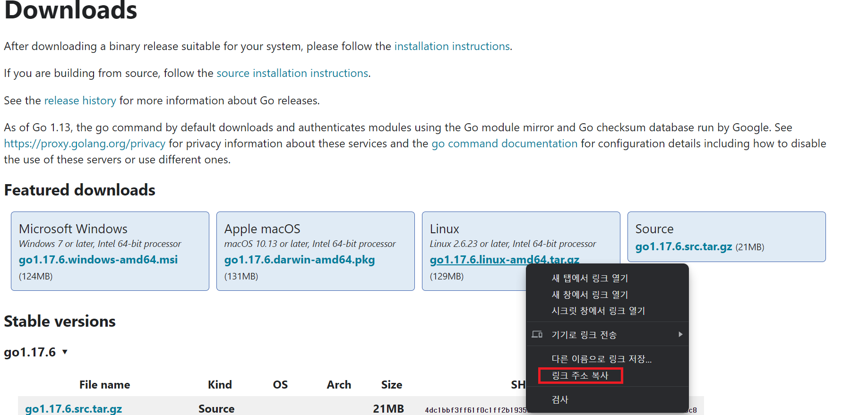The image size is (868, 415).
Task: Click the 'Size' column header
Action: click(x=392, y=385)
